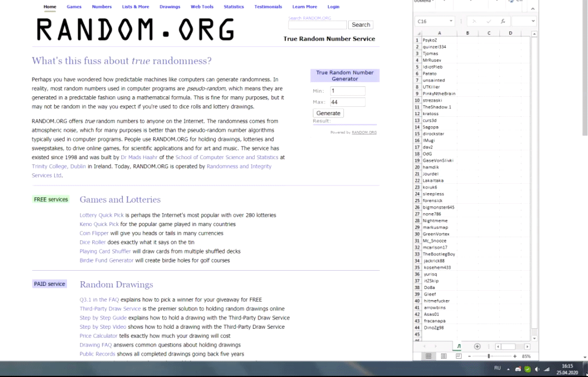Show hidden tray icons arrow

pyautogui.click(x=508, y=369)
